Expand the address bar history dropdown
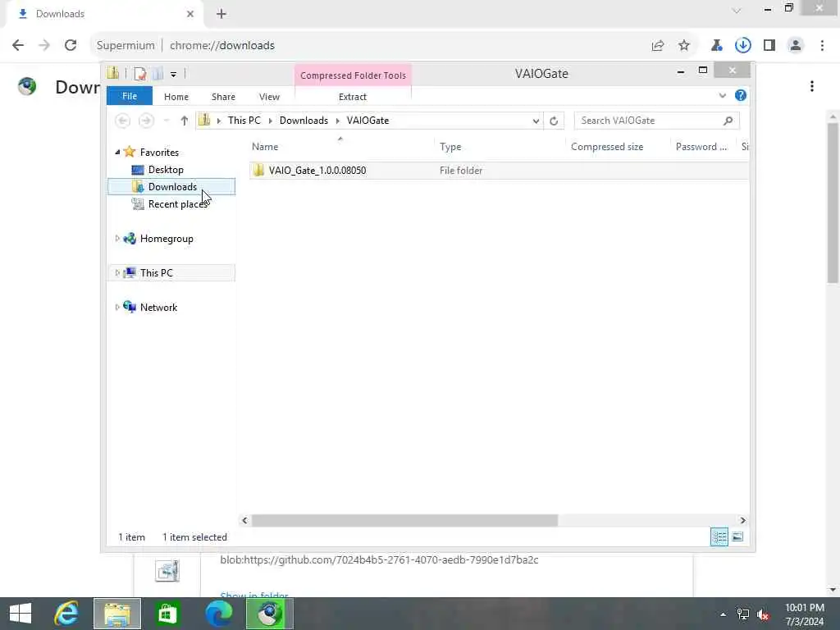 pos(536,121)
